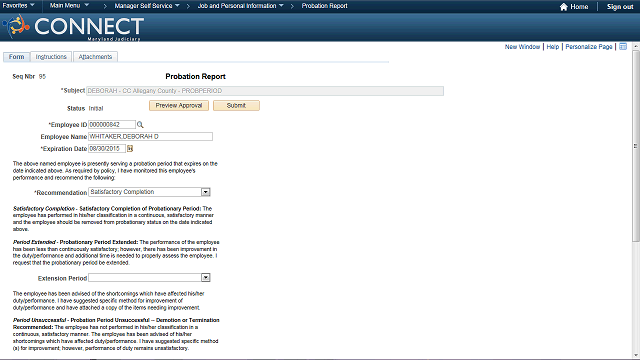This screenshot has height=360, width=640.
Task: Click the Preview Approval button
Action: coord(179,106)
